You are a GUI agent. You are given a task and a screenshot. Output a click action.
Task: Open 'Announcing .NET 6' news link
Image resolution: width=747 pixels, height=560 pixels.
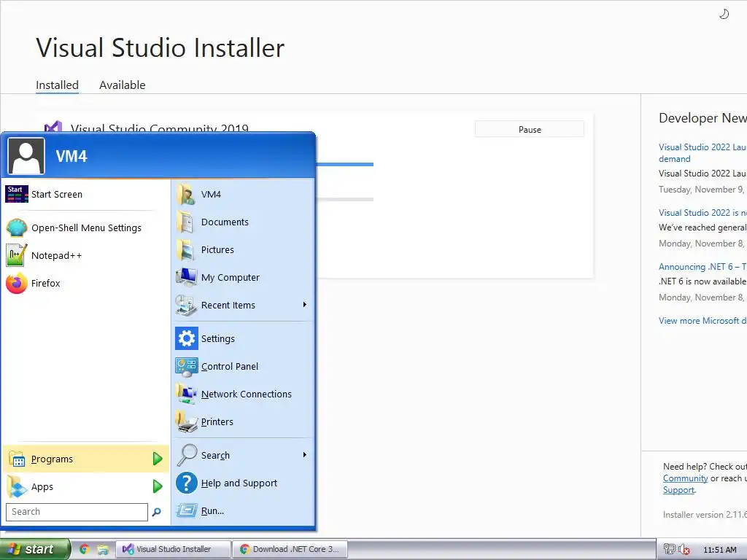703,267
